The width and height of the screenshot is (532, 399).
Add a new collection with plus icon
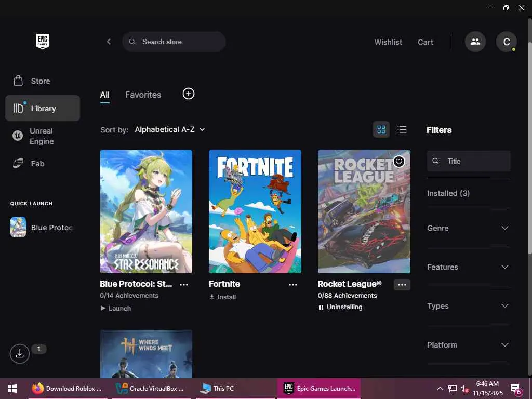tap(189, 94)
